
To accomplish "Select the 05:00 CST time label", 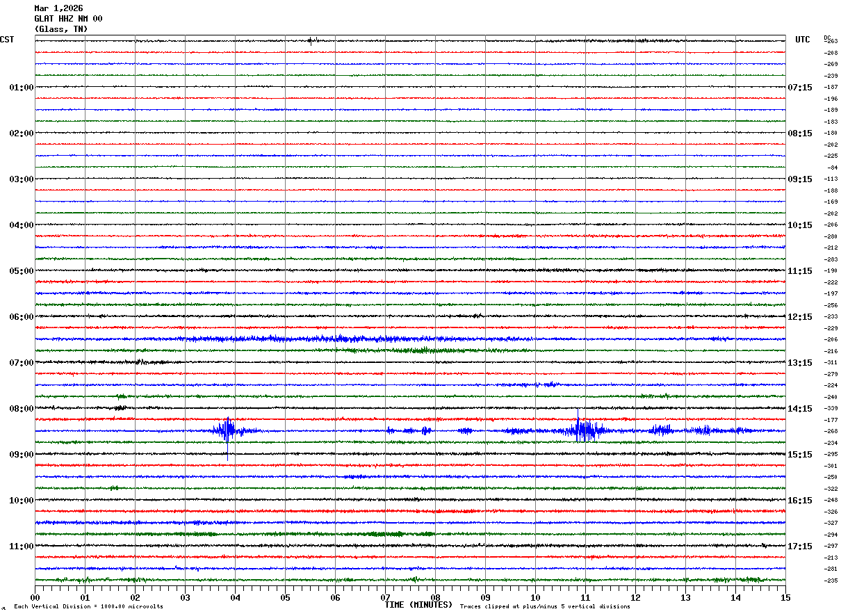I will (22, 271).
